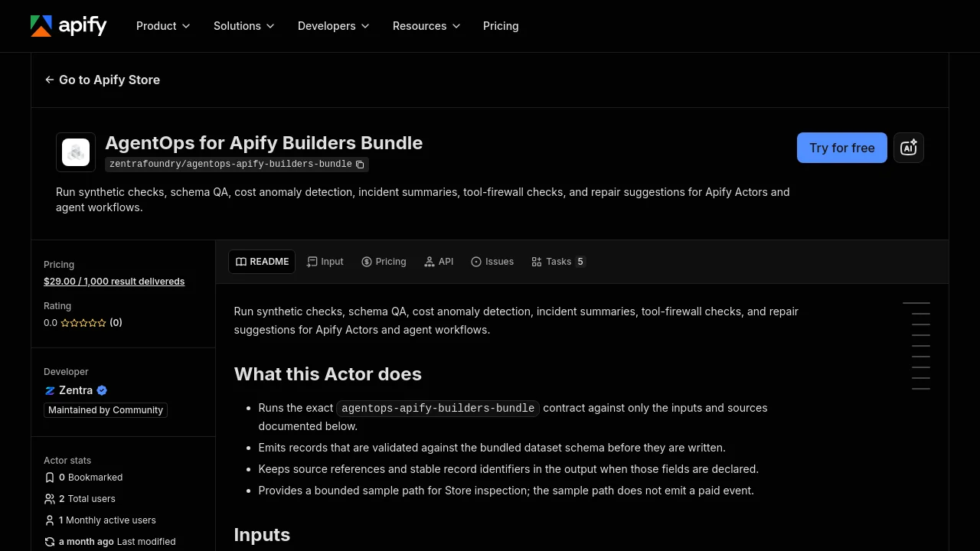The image size is (980, 551).
Task: Click the AgentOps for Apify Builders Bundle title
Action: point(263,143)
